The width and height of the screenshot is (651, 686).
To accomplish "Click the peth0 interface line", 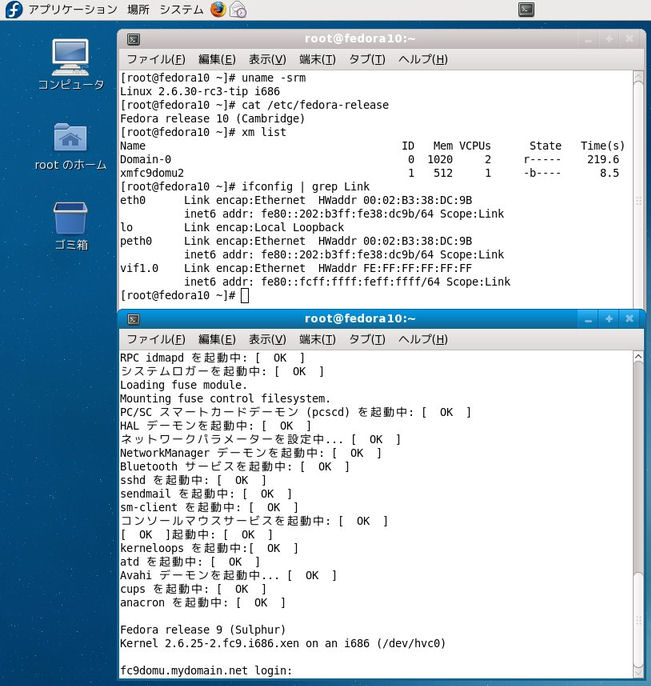I will tap(296, 241).
